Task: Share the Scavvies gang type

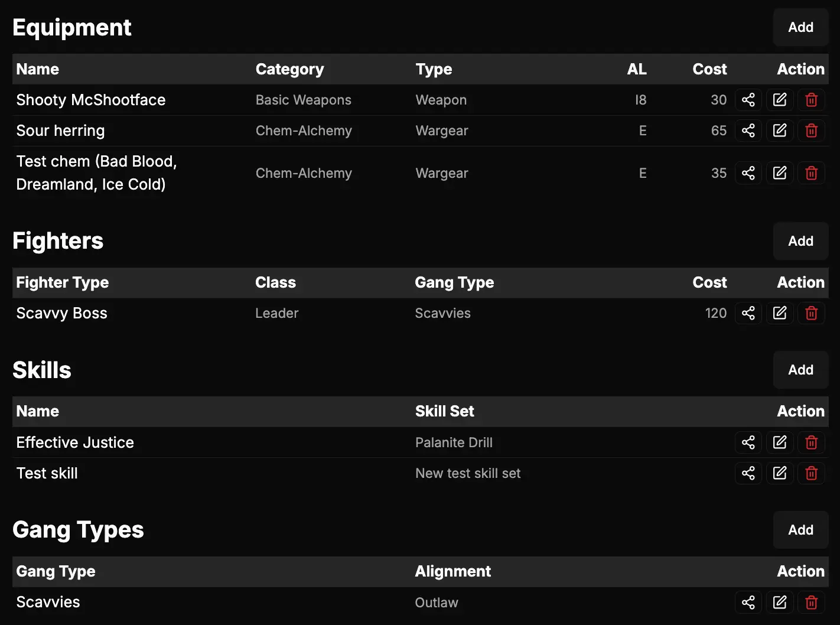Action: tap(748, 603)
